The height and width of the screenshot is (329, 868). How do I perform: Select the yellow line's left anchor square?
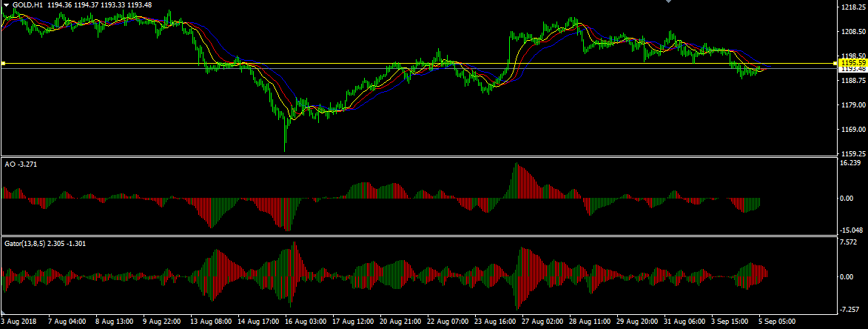3,64
